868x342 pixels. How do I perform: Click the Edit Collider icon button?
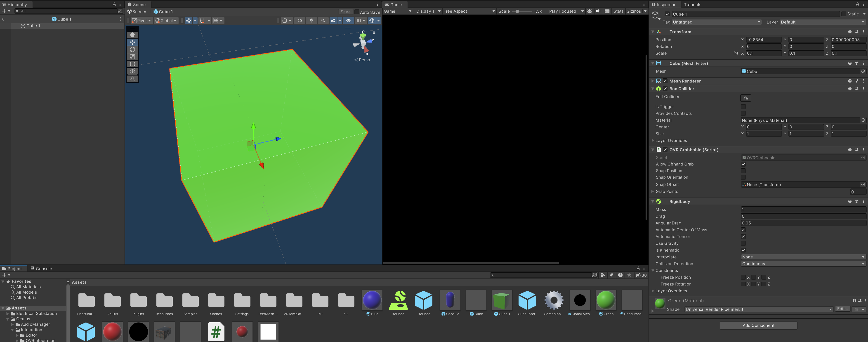pos(745,98)
